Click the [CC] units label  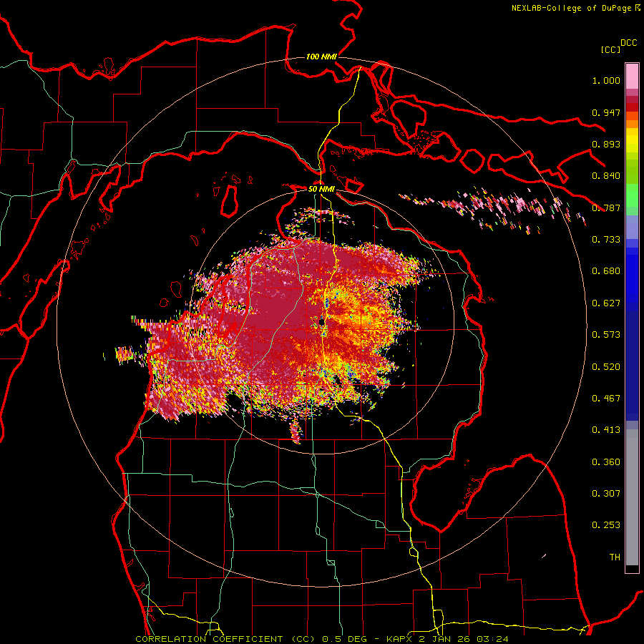tap(610, 49)
